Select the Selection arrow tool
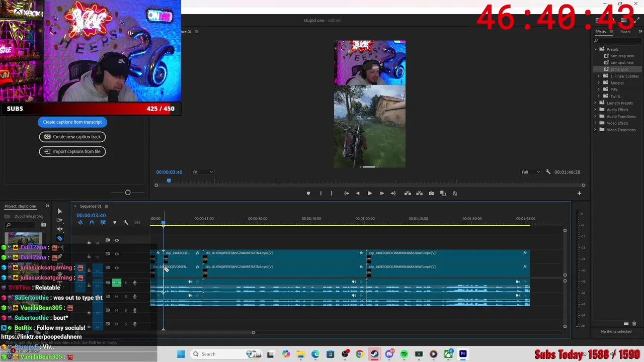Image resolution: width=644 pixels, height=362 pixels. (x=59, y=211)
